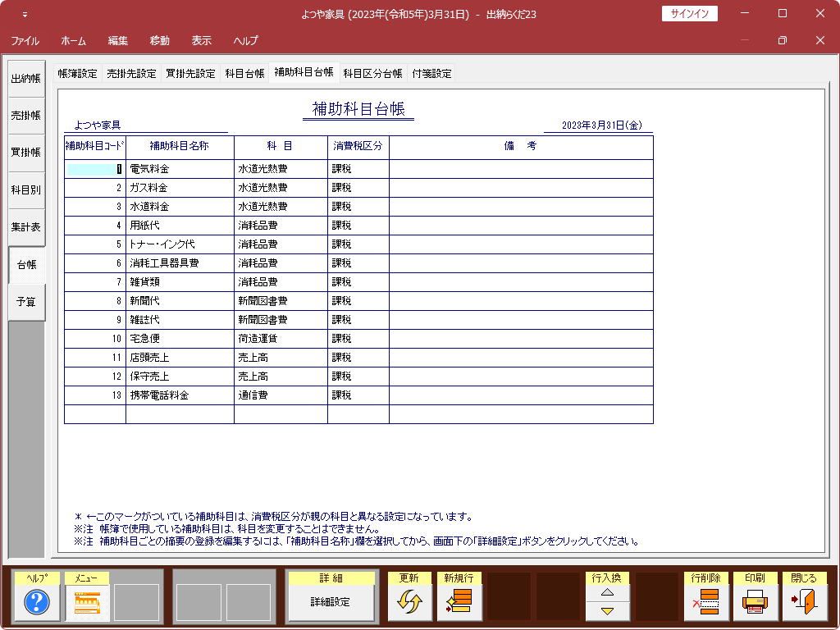This screenshot has height=630, width=840.
Task: Add a row with 新規行 icon
Action: click(459, 601)
